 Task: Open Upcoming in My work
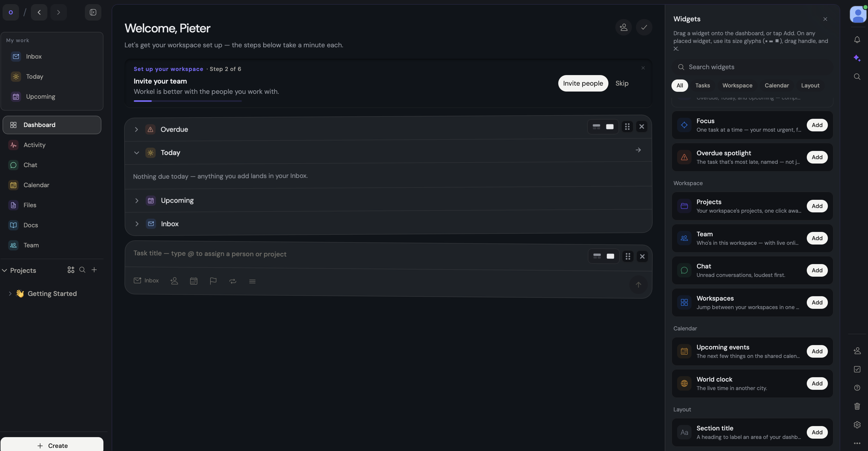pos(52,97)
